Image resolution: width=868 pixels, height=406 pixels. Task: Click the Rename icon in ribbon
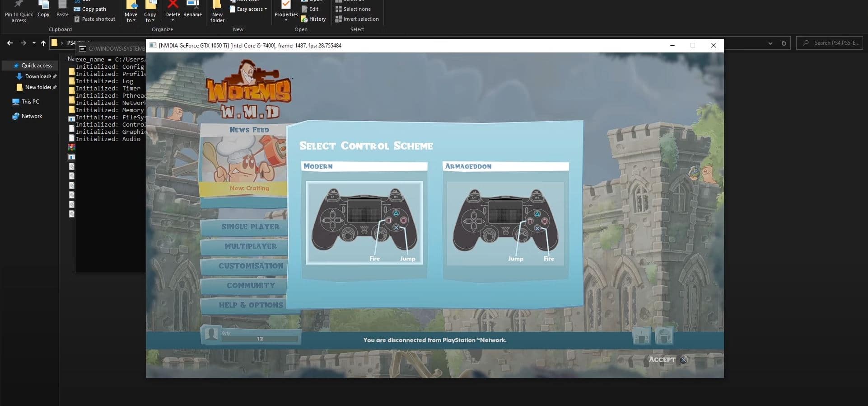pos(193,5)
